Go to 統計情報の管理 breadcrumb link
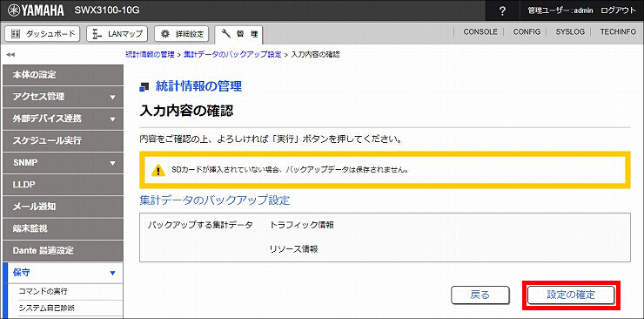644x319 pixels. coord(150,54)
